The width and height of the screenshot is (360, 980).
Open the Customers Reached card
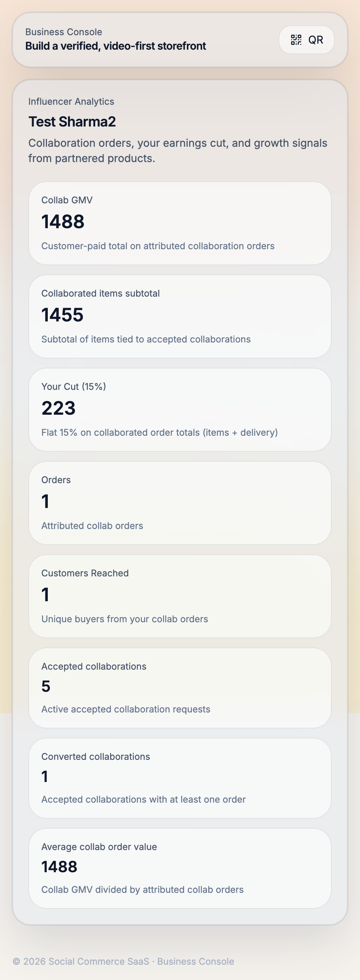click(x=180, y=596)
